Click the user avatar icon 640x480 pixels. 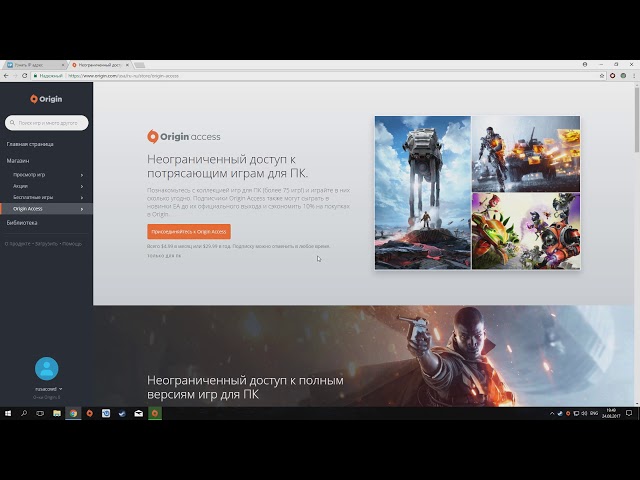[x=47, y=369]
